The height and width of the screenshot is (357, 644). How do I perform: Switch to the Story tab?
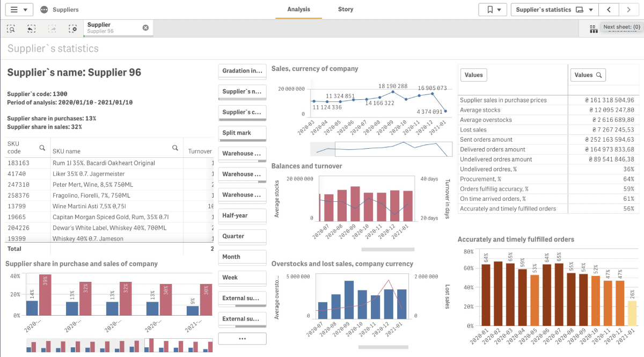345,9
